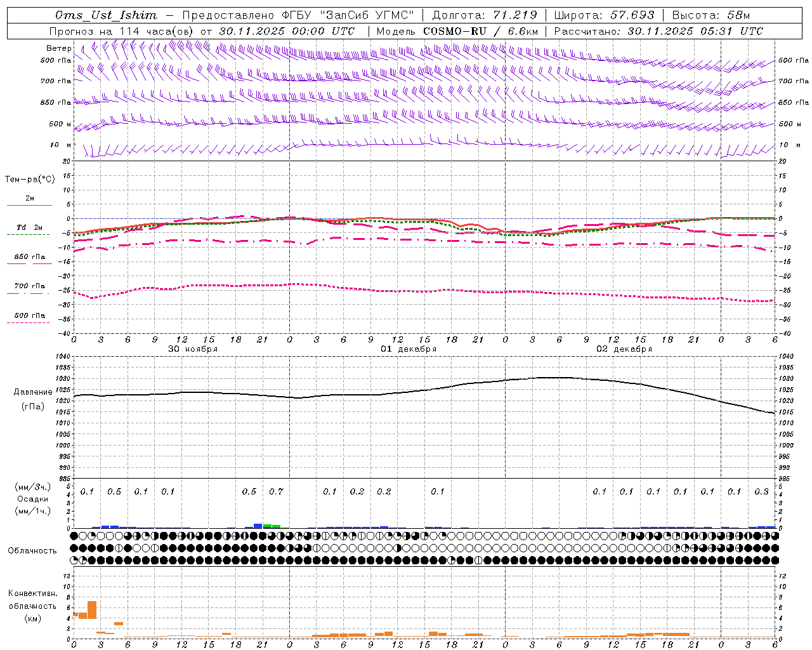Select the "Тем-ра(°C)" temperature axis title
This screenshot has width=812, height=650.
click(30, 179)
